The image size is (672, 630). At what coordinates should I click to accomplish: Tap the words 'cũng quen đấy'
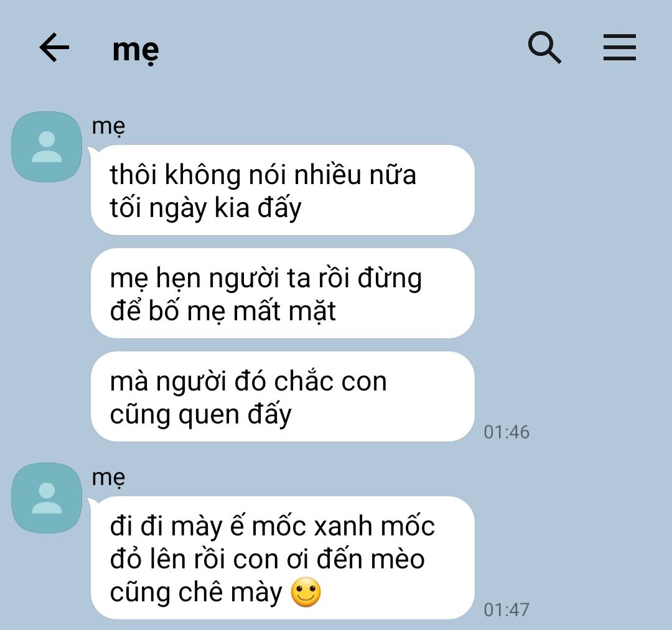pos(200,415)
